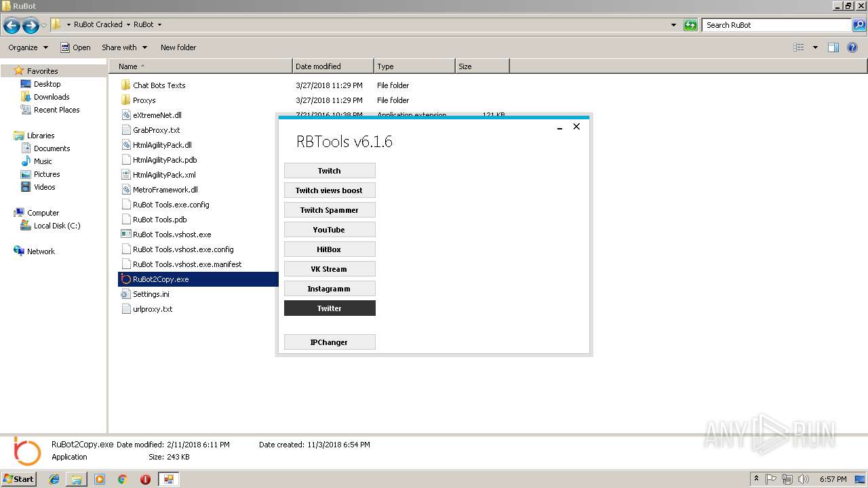Open Recent Places
The width and height of the screenshot is (868, 488).
56,110
